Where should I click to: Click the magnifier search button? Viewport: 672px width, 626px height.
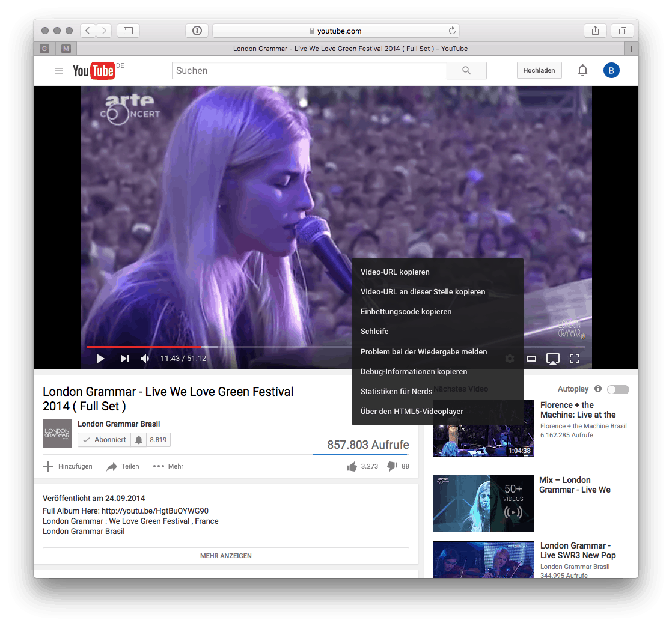point(466,71)
